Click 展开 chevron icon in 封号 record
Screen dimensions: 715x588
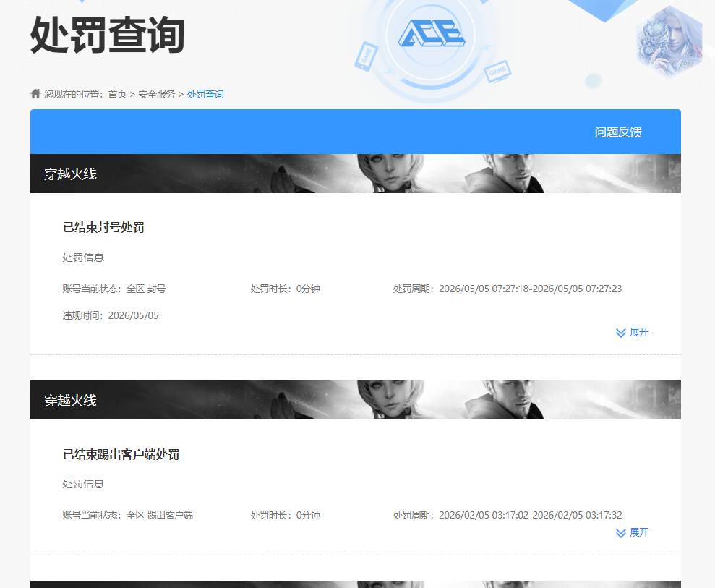[x=620, y=333]
